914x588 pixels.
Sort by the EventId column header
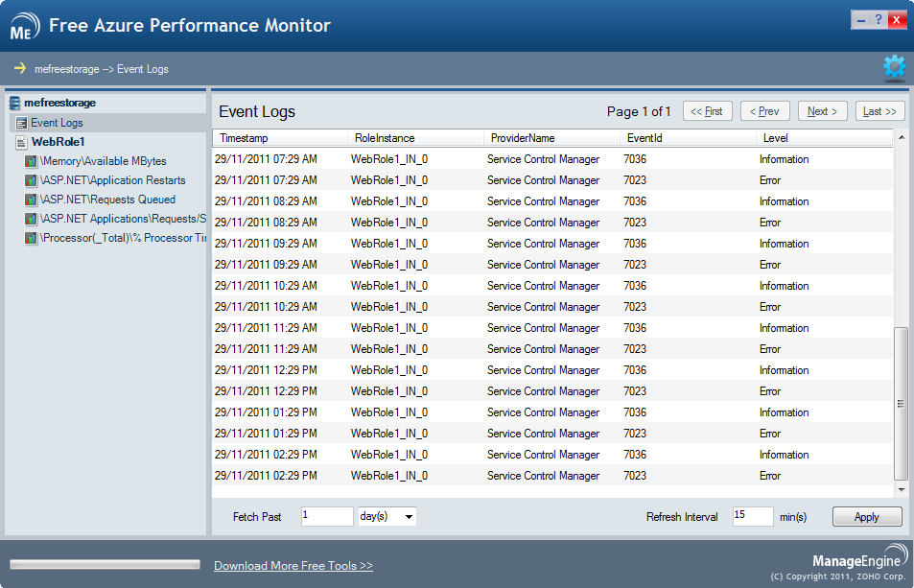coord(688,138)
